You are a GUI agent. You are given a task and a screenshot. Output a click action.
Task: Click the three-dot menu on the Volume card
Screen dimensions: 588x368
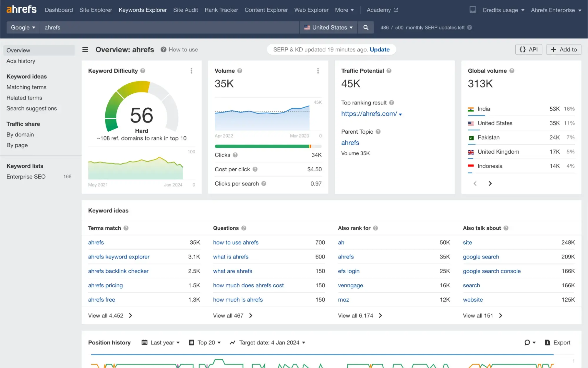tap(318, 71)
